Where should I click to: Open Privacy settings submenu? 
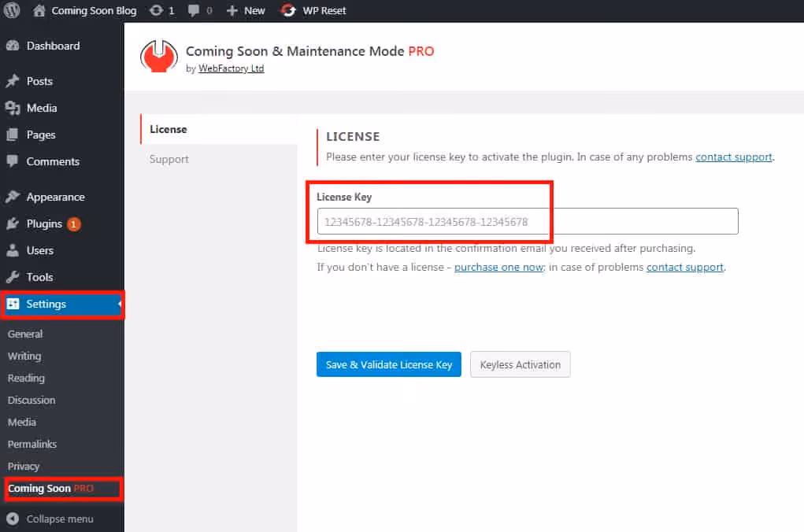click(x=23, y=467)
